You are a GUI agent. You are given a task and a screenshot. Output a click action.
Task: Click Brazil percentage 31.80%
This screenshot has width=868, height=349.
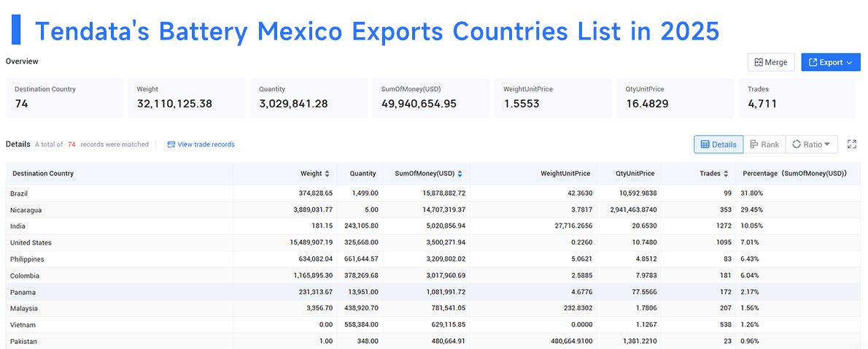[x=751, y=193]
